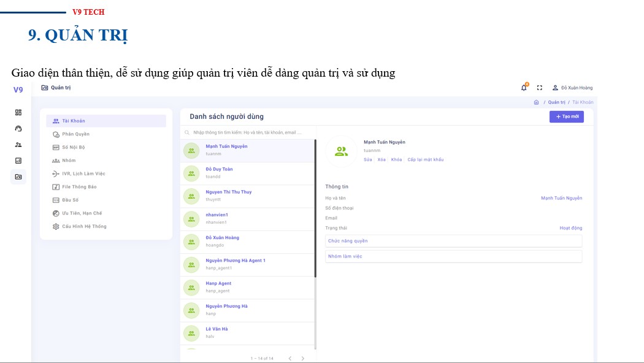
Task: Open the dashboard grid icon in sidebar
Action: [18, 112]
